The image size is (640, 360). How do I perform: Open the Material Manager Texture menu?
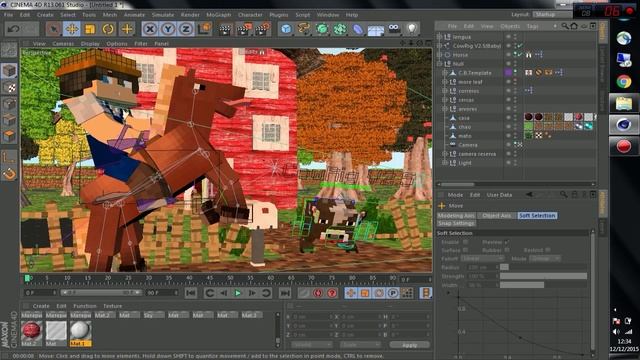tap(112, 306)
